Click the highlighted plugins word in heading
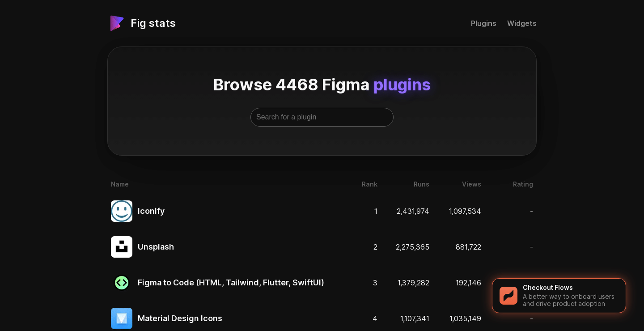Screen dimensions: 644x331 coord(402,85)
